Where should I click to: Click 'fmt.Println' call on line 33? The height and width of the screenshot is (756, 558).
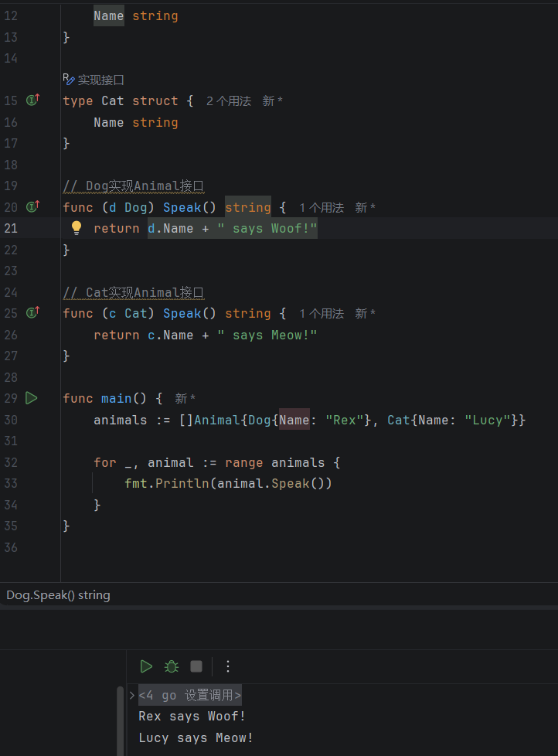(x=167, y=484)
